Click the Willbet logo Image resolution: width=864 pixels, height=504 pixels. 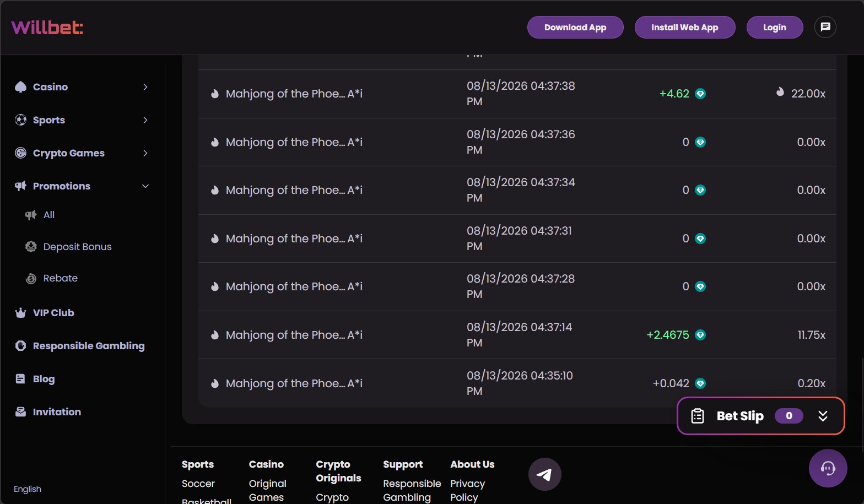pyautogui.click(x=47, y=27)
